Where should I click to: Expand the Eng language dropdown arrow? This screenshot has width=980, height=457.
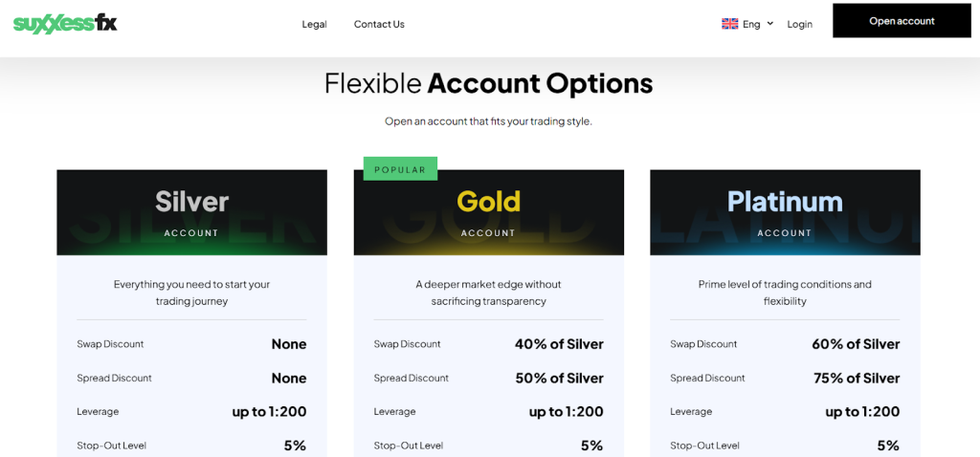click(x=770, y=24)
